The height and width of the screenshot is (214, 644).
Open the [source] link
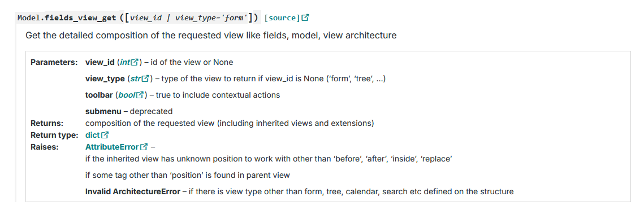click(283, 18)
